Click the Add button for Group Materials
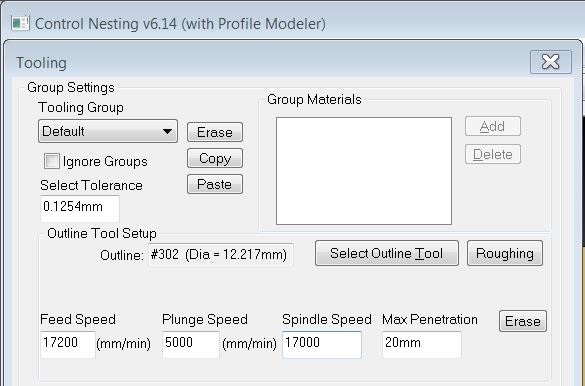Viewport: 585px width, 386px height. 492,126
